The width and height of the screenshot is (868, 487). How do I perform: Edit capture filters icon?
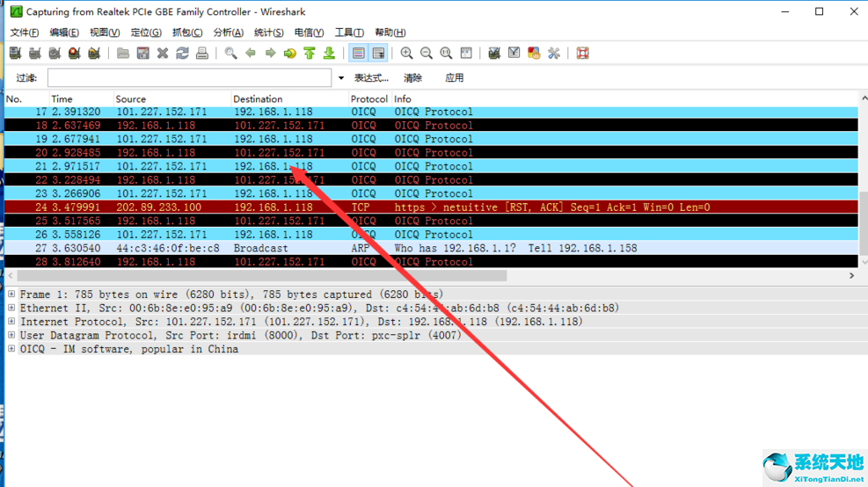click(494, 53)
